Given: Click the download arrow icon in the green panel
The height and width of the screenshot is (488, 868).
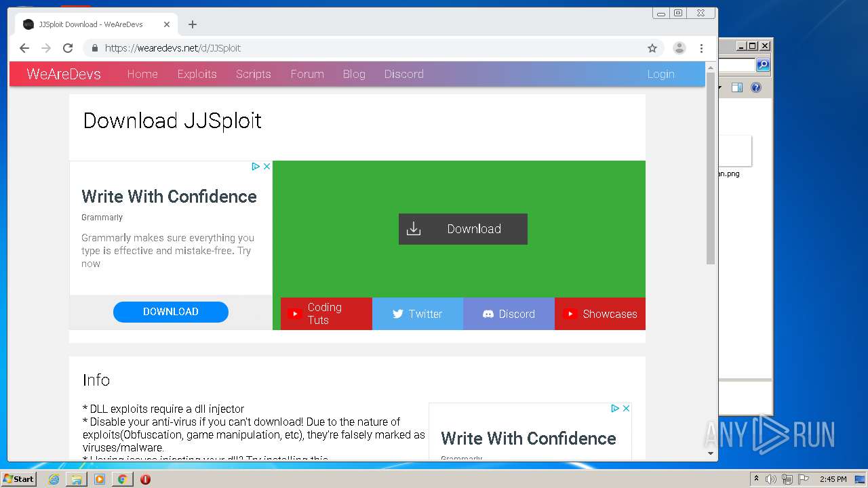Looking at the screenshot, I should [x=414, y=229].
